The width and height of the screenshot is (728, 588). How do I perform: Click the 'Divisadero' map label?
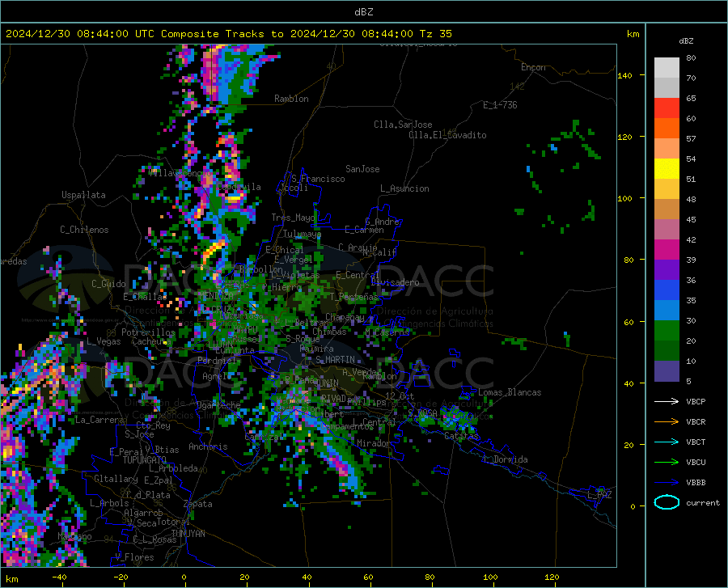(x=395, y=282)
